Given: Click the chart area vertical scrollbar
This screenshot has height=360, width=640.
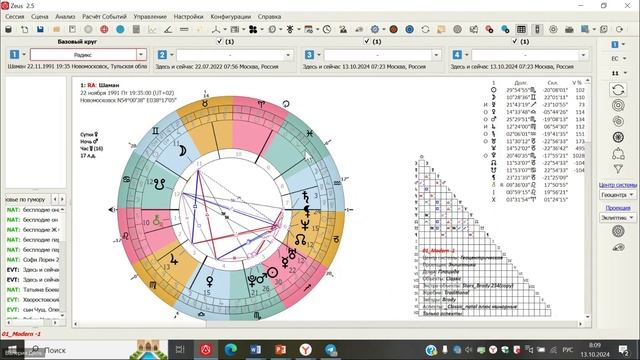Looking at the screenshot, I should click(588, 198).
